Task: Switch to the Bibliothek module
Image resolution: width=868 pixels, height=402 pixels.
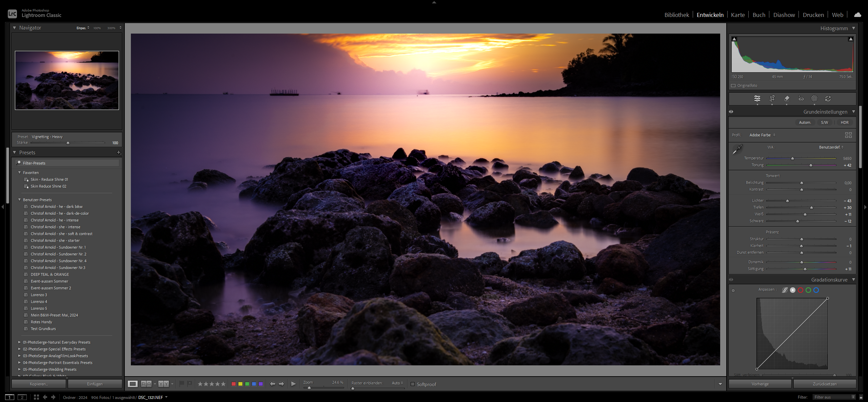Action: click(676, 15)
